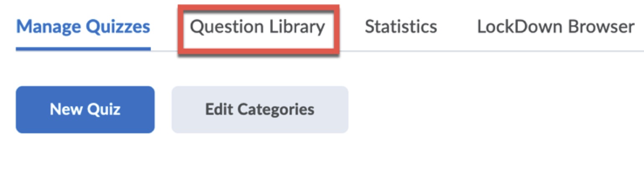Click the gray Edit Categories button
This screenshot has height=170, width=644.
259,110
